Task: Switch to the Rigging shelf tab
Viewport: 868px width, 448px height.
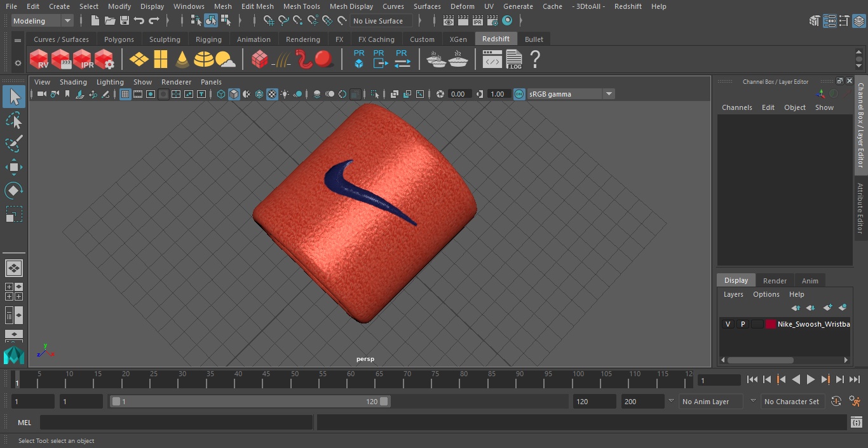Action: point(208,39)
